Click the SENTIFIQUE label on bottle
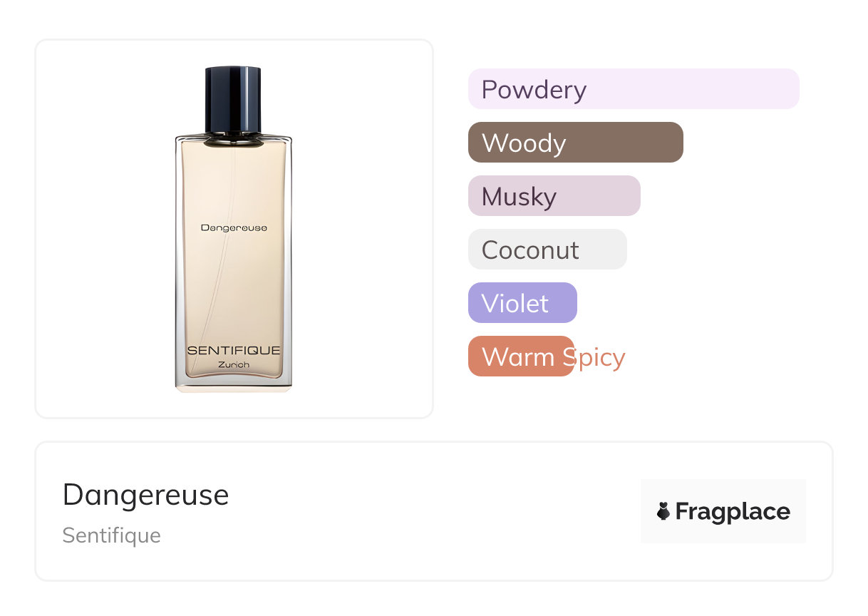This screenshot has height=616, width=868. point(234,351)
